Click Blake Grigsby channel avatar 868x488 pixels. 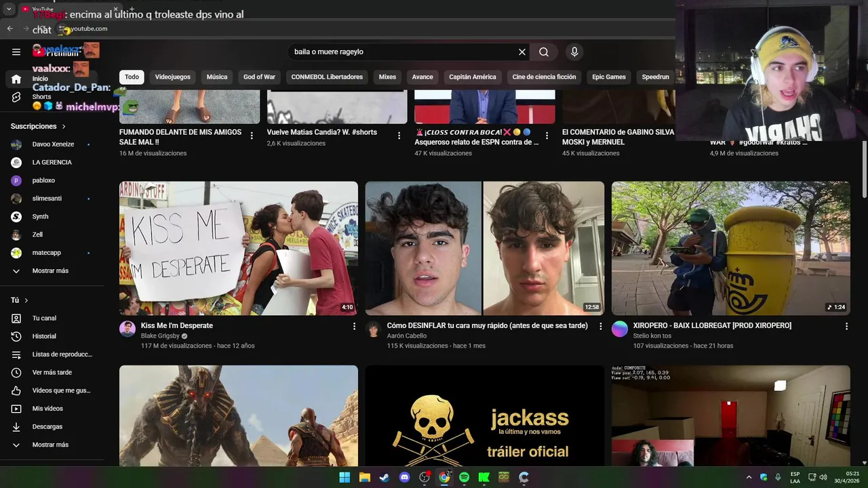[x=127, y=329]
